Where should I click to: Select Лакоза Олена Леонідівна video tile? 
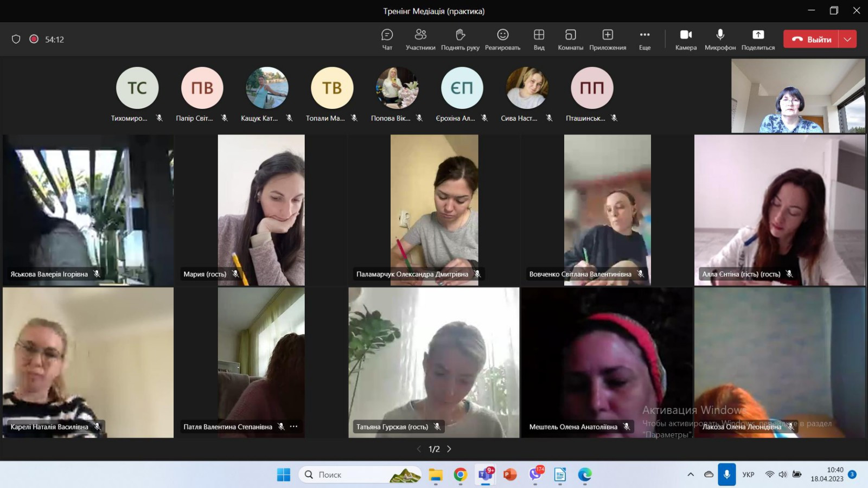tap(780, 363)
